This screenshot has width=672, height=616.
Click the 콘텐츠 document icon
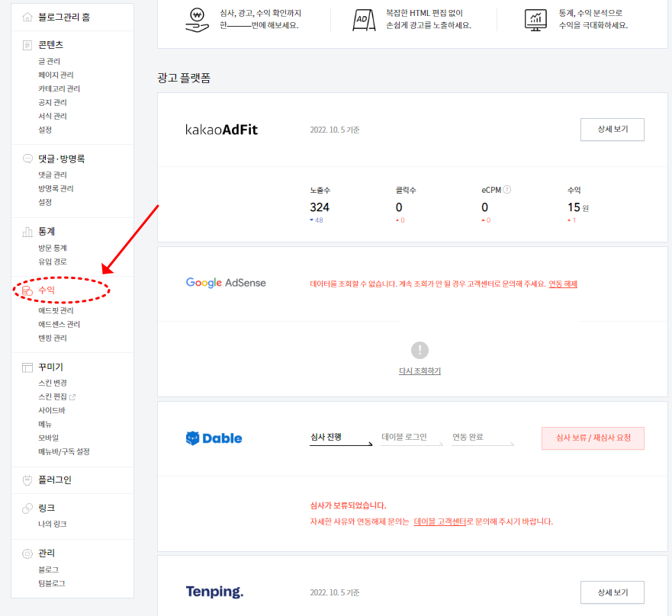tap(27, 45)
